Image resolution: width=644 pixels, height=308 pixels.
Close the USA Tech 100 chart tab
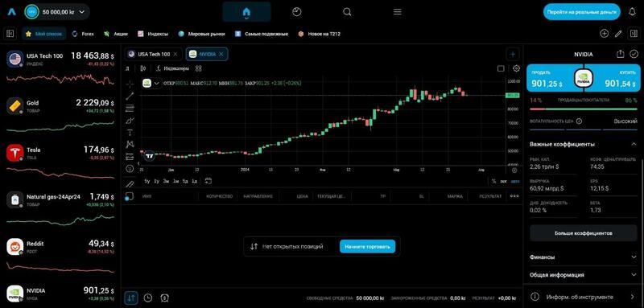175,54
